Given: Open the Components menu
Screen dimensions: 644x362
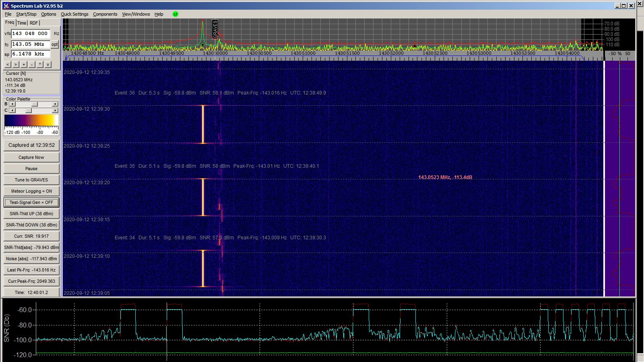Looking at the screenshot, I should pos(105,14).
